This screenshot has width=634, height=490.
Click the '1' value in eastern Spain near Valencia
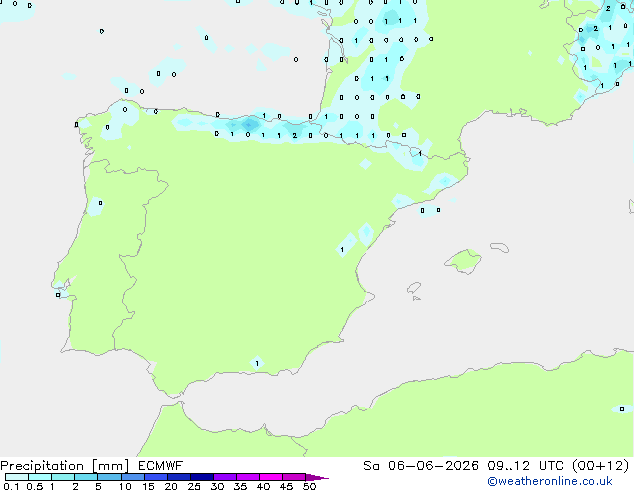342,249
